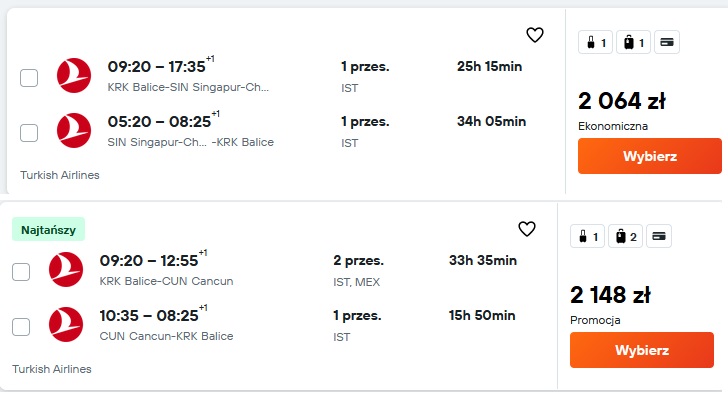Click hand baggage icon in Cancun offer
The width and height of the screenshot is (728, 394).
coord(587,237)
